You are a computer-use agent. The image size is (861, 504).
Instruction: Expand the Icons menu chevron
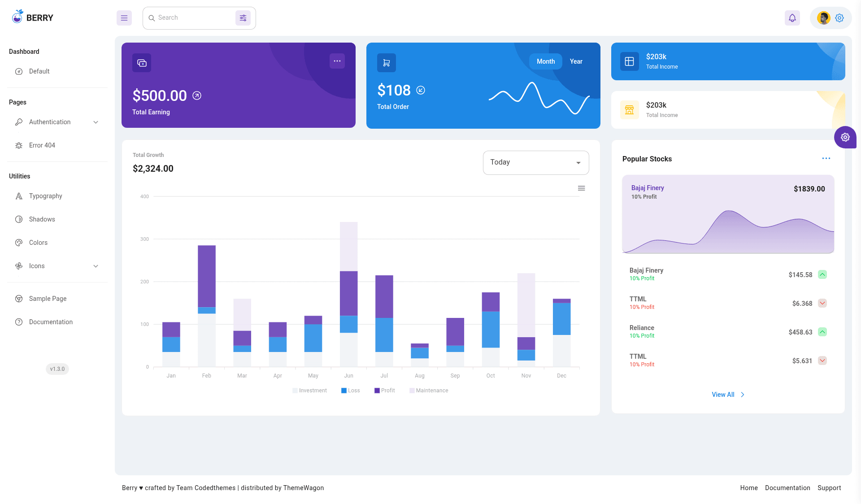click(x=96, y=266)
